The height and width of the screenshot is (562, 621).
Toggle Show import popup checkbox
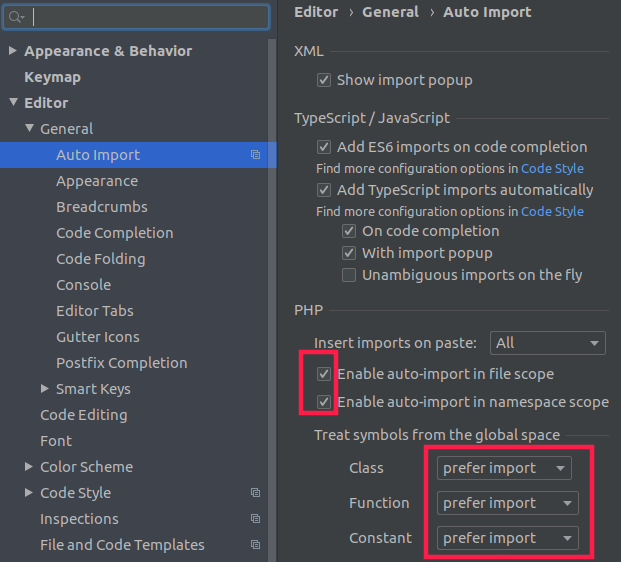[x=324, y=80]
